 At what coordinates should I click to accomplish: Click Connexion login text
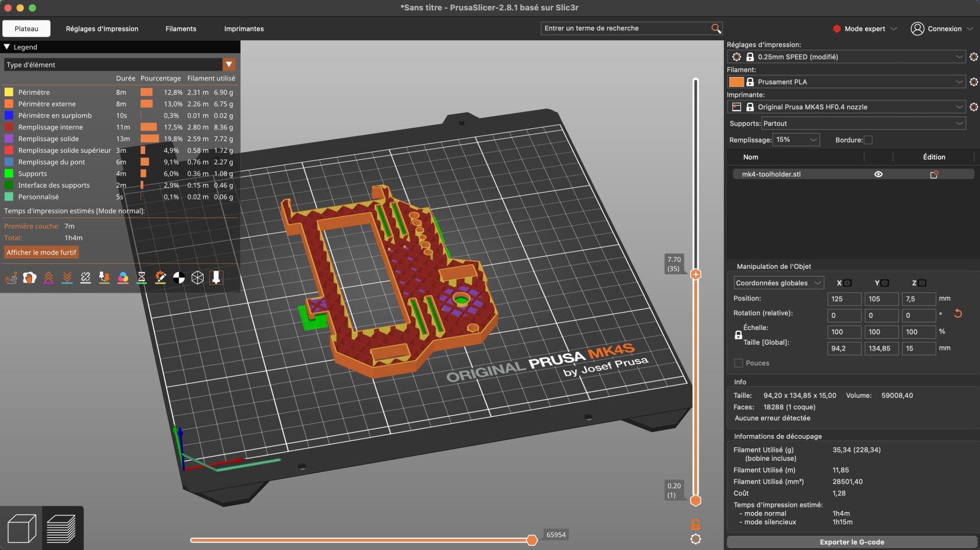tap(944, 29)
